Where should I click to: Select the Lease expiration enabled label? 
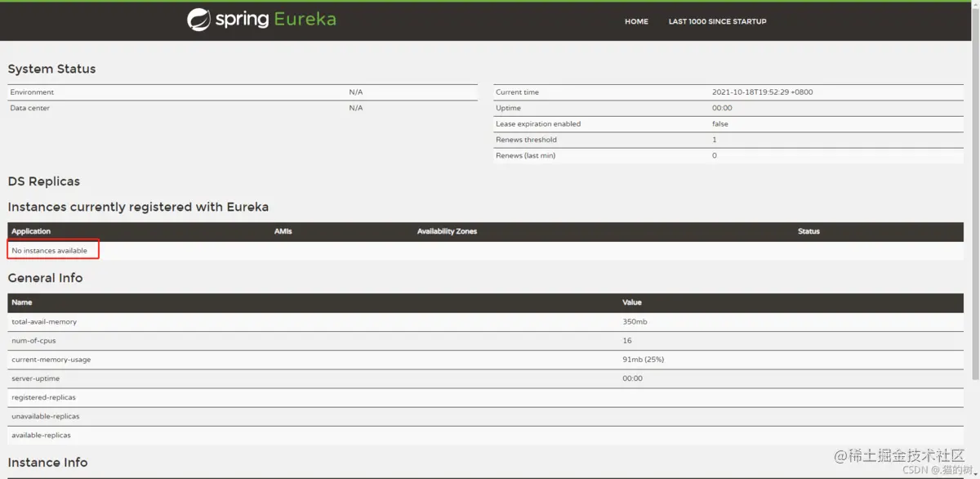point(538,124)
